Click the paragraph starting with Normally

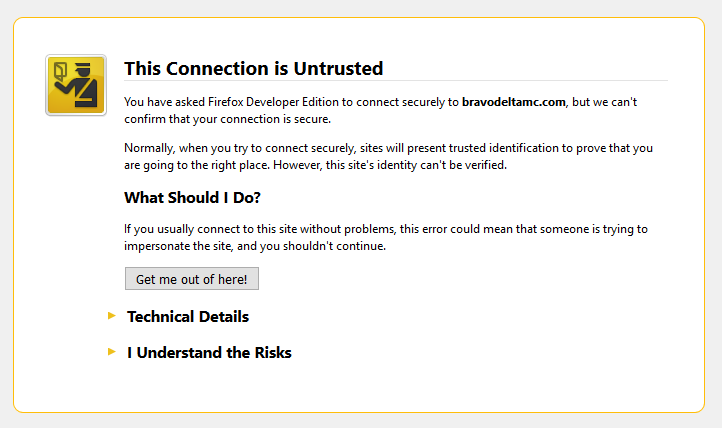pos(388,156)
